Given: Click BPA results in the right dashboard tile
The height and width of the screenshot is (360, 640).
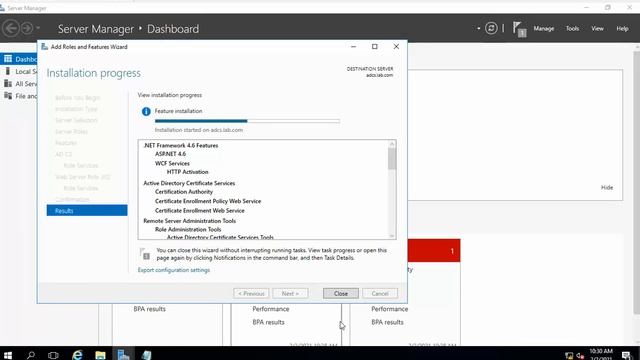Looking at the screenshot, I should click(x=387, y=322).
